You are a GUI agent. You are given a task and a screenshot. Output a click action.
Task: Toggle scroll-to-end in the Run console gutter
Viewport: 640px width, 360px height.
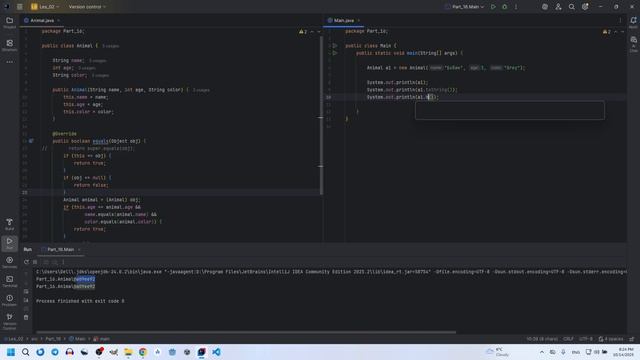point(26,300)
